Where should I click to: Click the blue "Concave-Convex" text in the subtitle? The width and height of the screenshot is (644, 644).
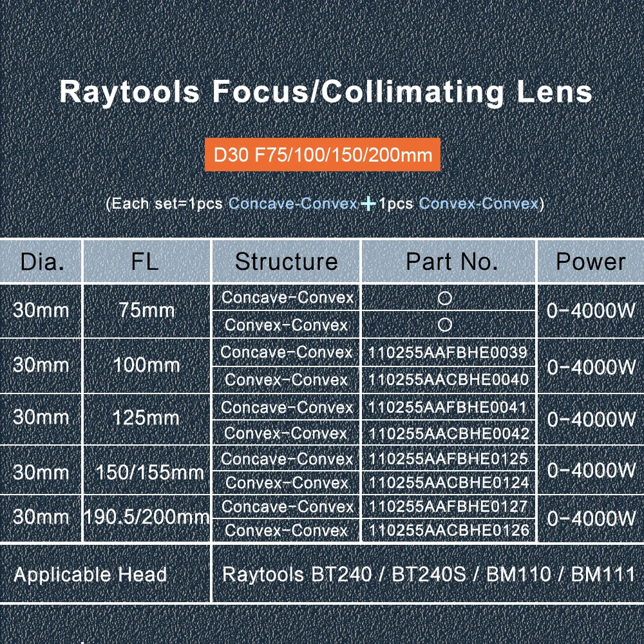pos(293,204)
